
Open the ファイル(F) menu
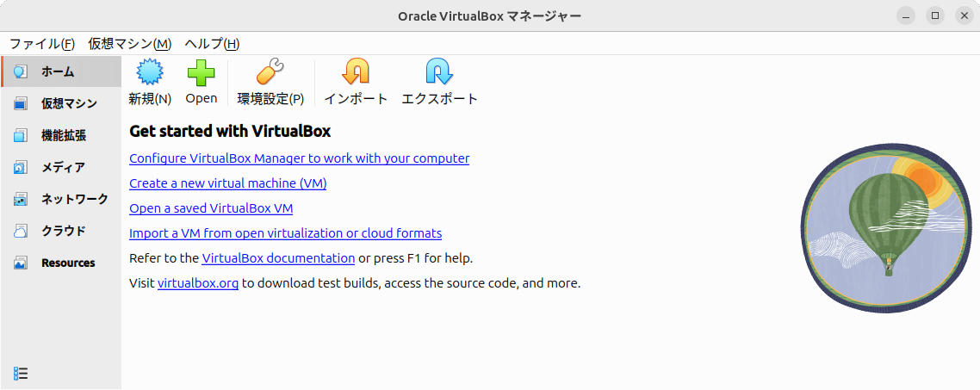42,44
